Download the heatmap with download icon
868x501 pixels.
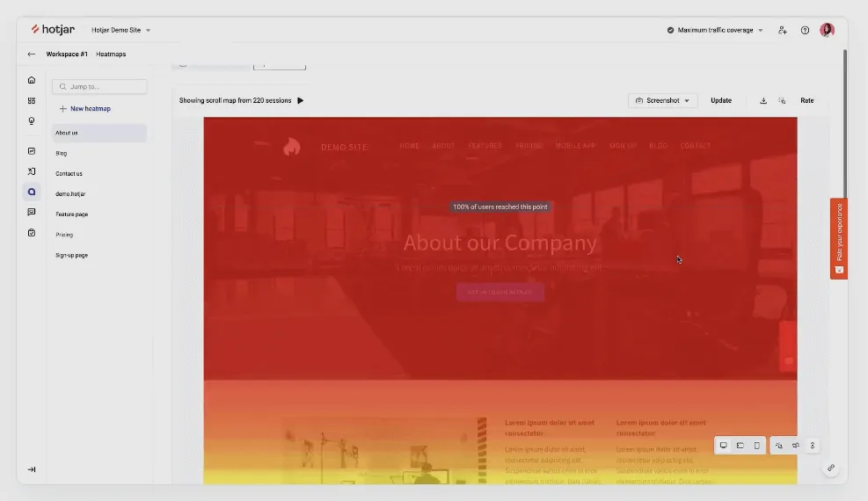point(763,101)
